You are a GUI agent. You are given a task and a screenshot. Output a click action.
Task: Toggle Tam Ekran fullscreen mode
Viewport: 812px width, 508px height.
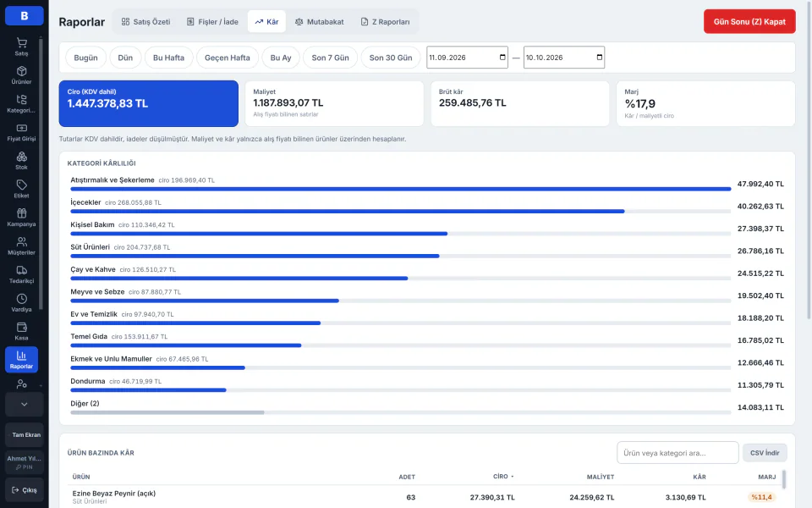coord(25,435)
